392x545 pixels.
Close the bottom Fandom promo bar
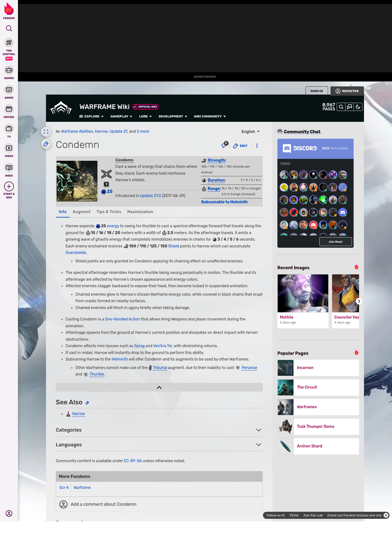click(386, 515)
